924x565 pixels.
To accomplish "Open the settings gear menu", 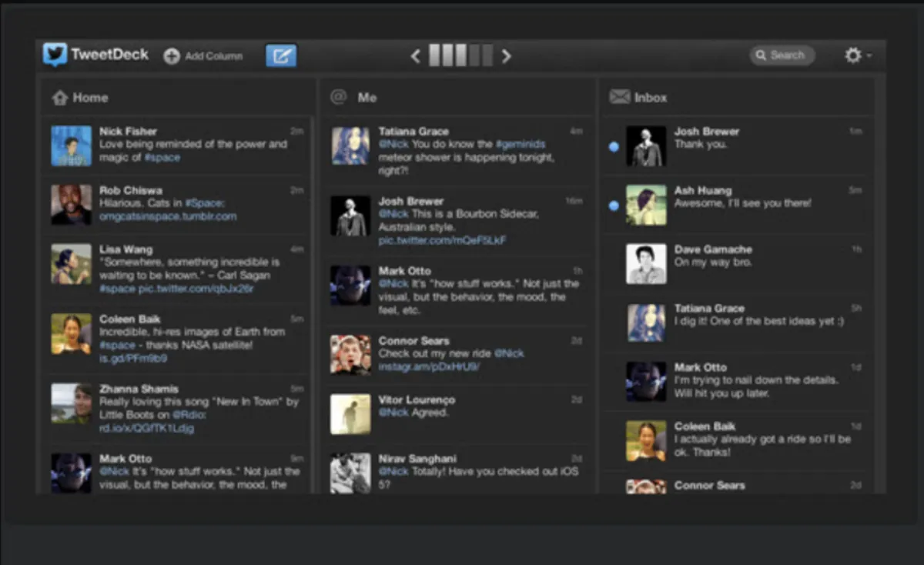I will 853,55.
